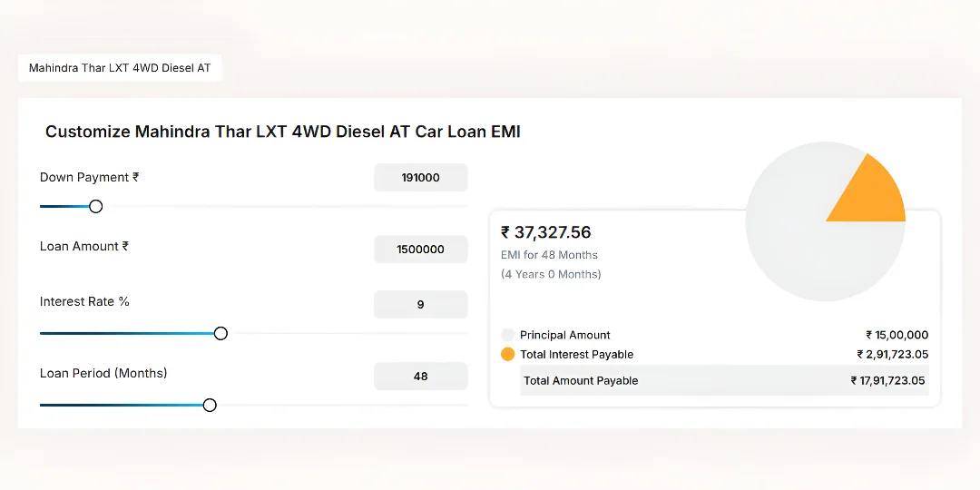The width and height of the screenshot is (980, 490).
Task: Select the Total Amount Payable row label
Action: pos(581,381)
